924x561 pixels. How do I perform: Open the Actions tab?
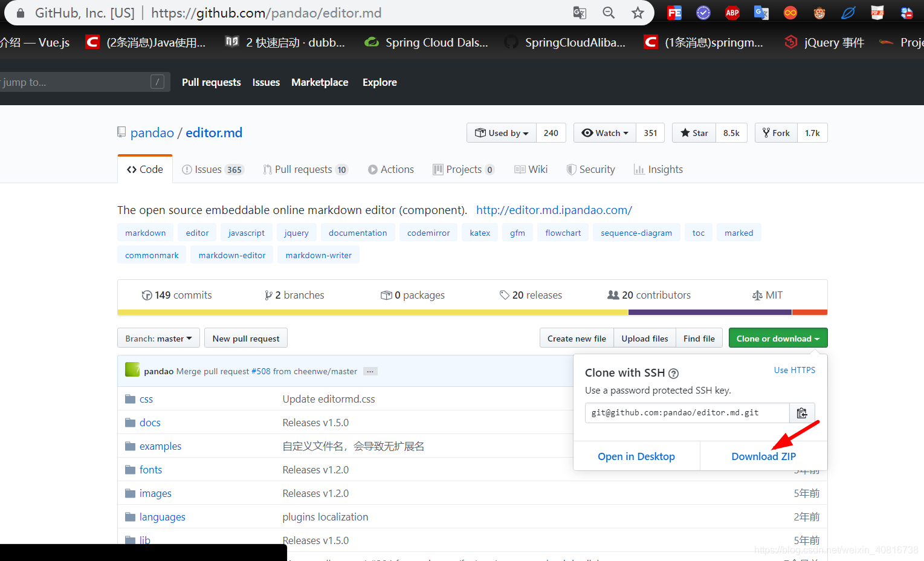391,169
